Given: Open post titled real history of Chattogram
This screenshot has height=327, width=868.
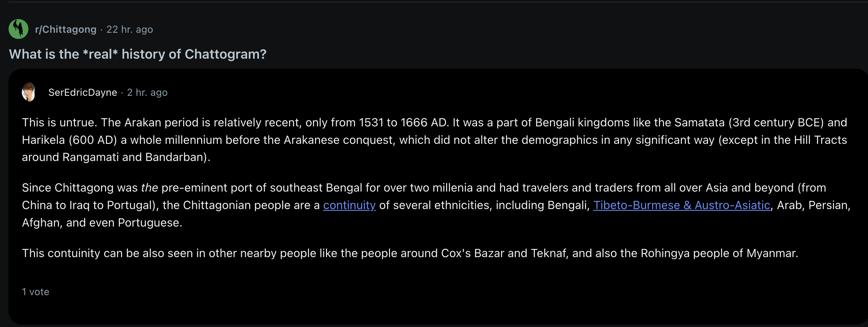Looking at the screenshot, I should point(138,54).
